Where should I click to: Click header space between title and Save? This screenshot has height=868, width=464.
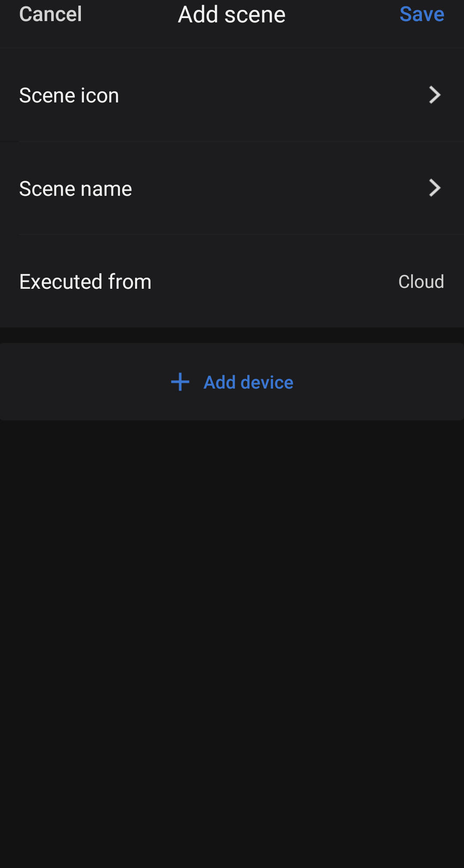pyautogui.click(x=342, y=15)
